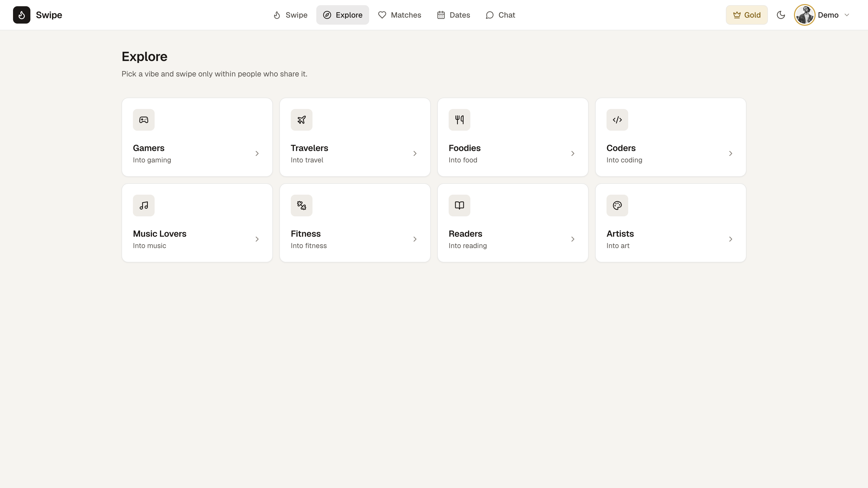Go to the Swipe nav tab
The width and height of the screenshot is (868, 488).
click(290, 15)
